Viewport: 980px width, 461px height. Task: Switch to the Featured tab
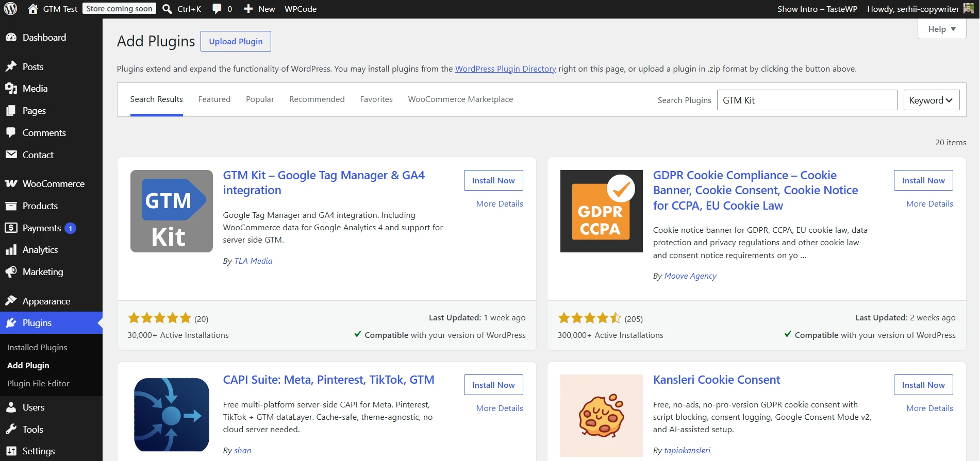click(x=214, y=99)
